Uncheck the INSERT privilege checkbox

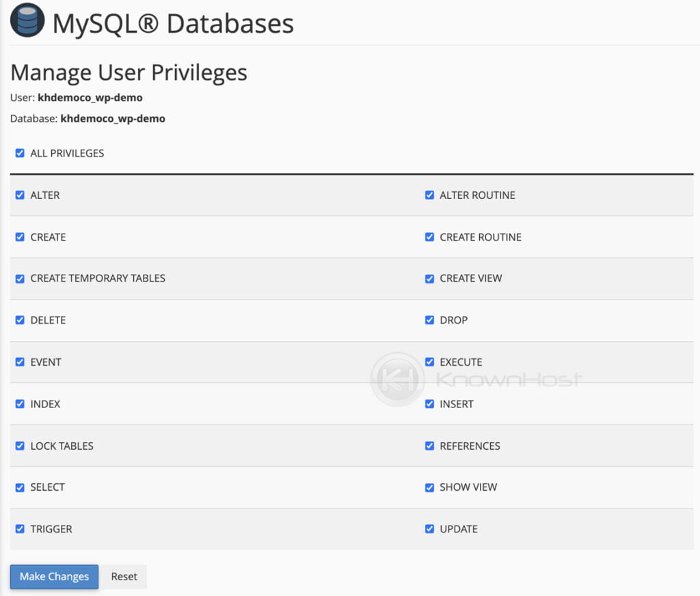click(x=429, y=404)
